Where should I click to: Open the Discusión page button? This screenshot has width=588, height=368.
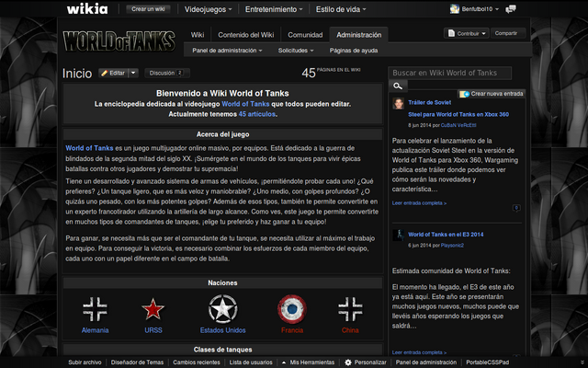(x=167, y=73)
